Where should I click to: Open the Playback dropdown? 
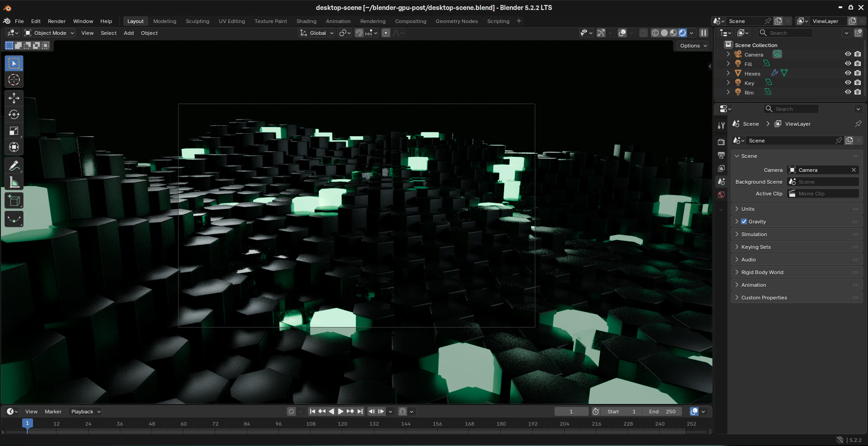[85, 412]
